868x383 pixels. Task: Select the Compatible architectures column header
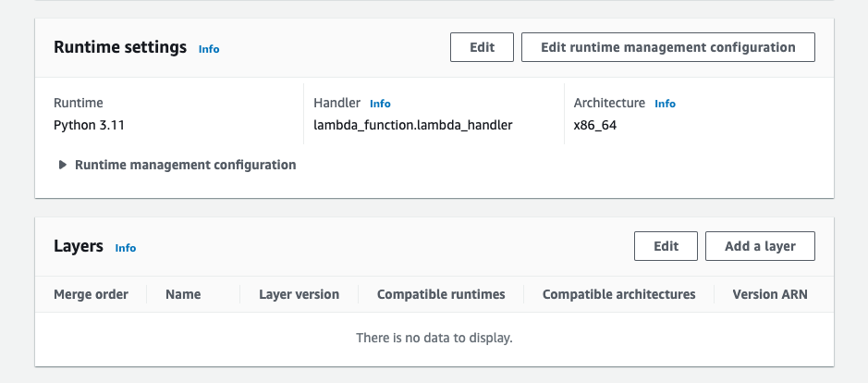click(618, 294)
